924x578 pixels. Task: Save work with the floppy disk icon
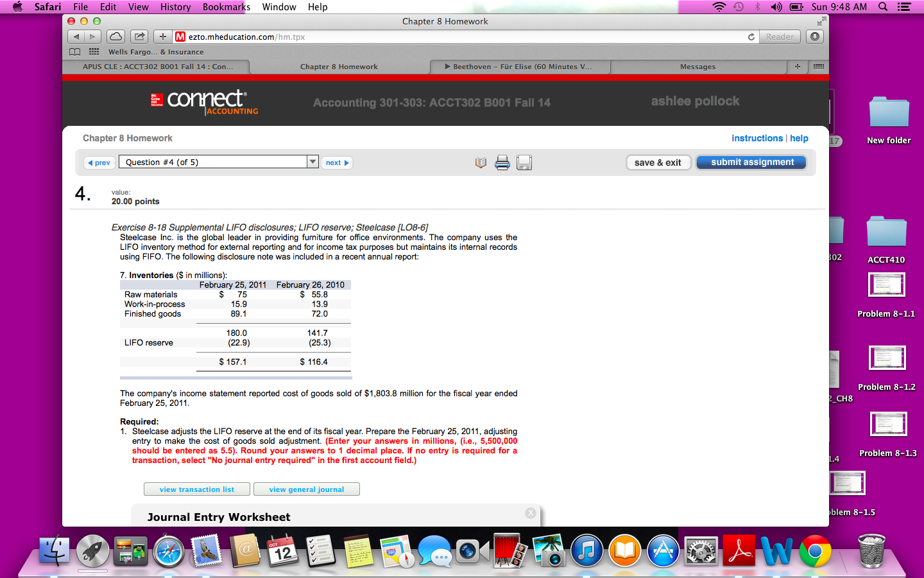(x=524, y=162)
